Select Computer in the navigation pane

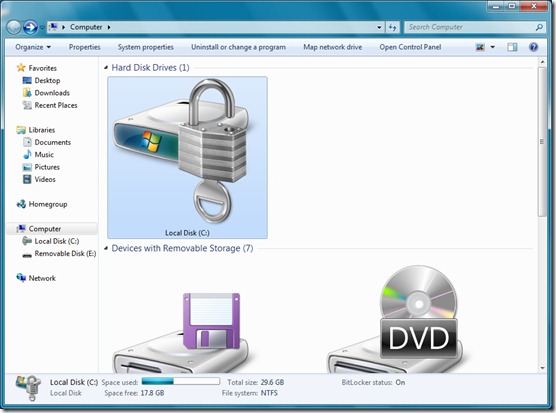pos(45,229)
